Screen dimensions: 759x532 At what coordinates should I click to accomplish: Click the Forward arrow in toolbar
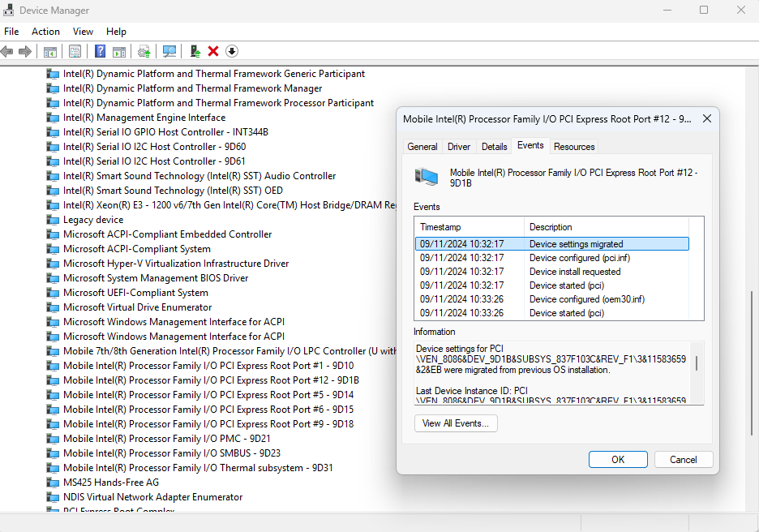pos(24,51)
